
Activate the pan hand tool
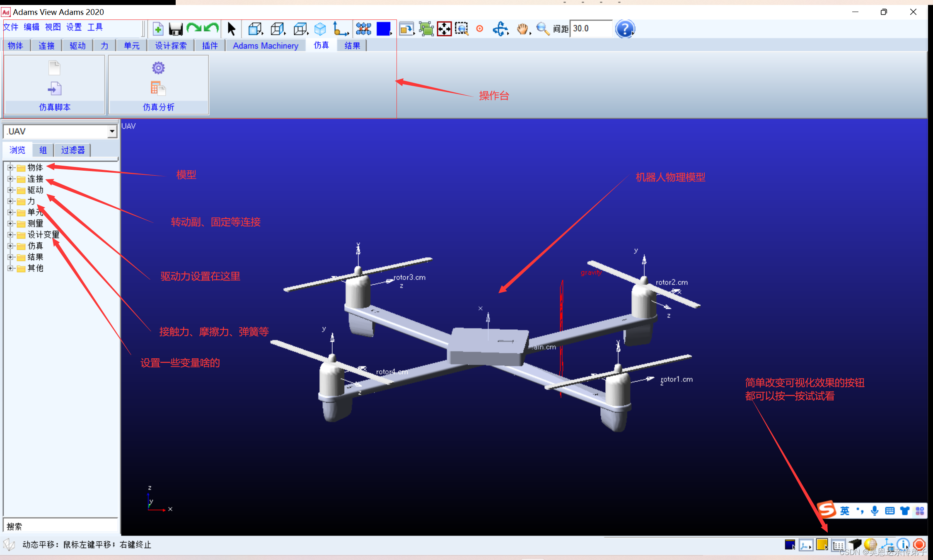(x=522, y=29)
